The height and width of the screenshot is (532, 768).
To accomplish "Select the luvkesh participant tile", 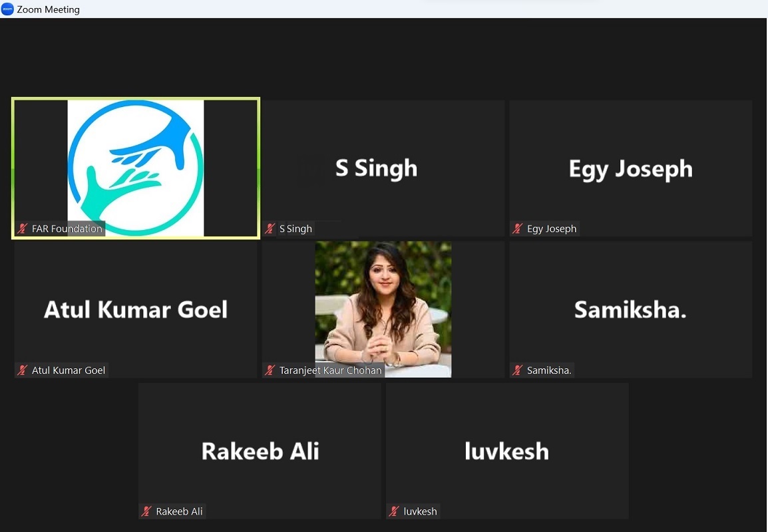I will click(x=507, y=451).
